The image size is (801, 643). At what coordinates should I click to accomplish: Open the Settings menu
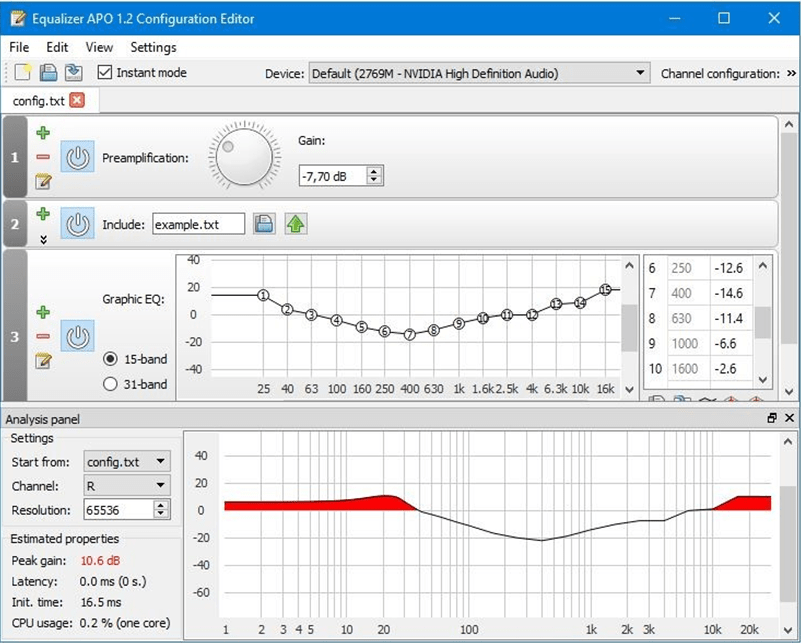153,47
